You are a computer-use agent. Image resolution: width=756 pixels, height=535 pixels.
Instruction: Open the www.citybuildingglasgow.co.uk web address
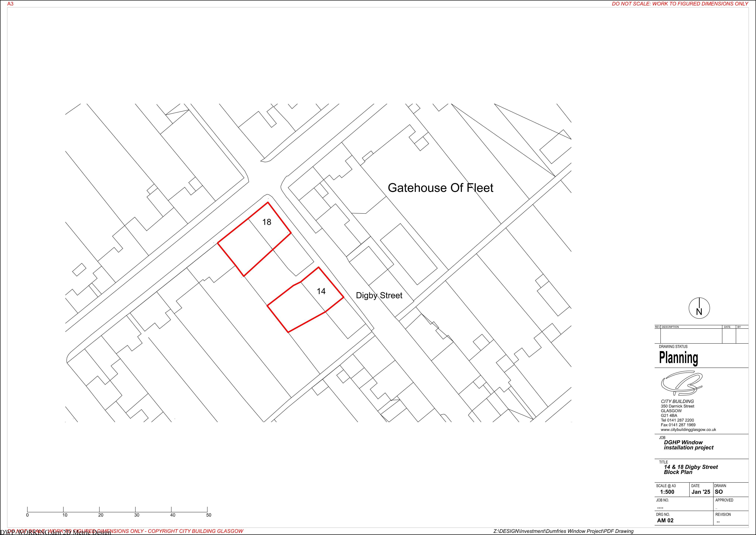click(688, 430)
